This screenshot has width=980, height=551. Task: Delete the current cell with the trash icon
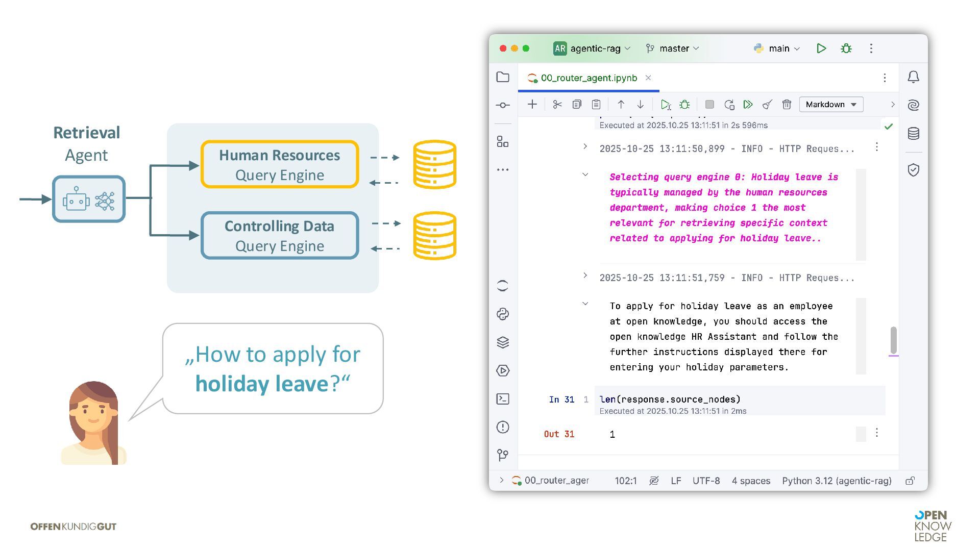tap(787, 105)
